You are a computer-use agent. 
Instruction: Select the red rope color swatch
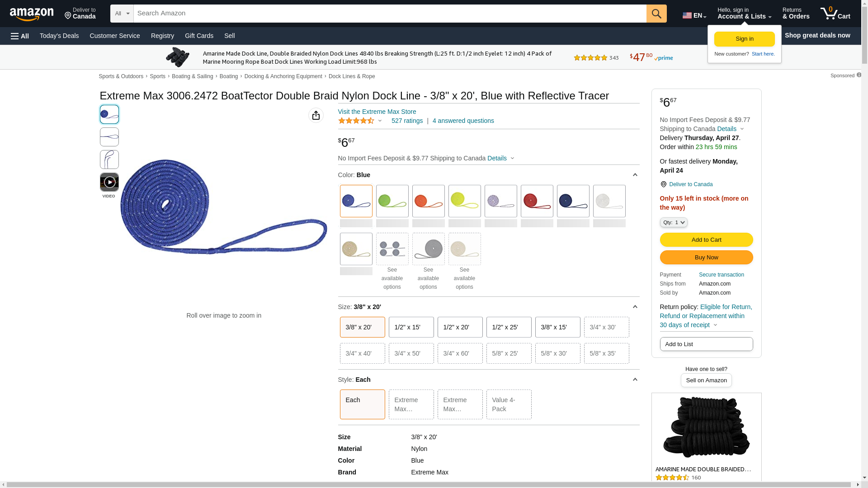(537, 201)
